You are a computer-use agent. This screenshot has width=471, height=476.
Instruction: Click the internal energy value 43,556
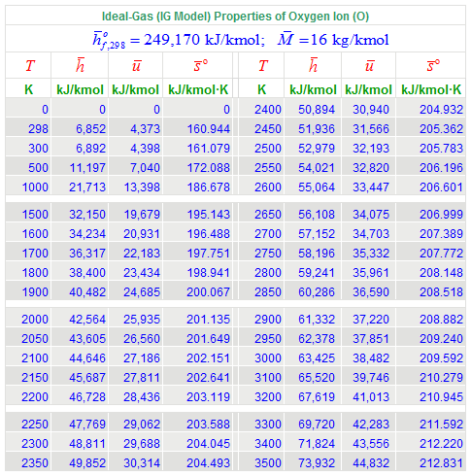(x=371, y=444)
